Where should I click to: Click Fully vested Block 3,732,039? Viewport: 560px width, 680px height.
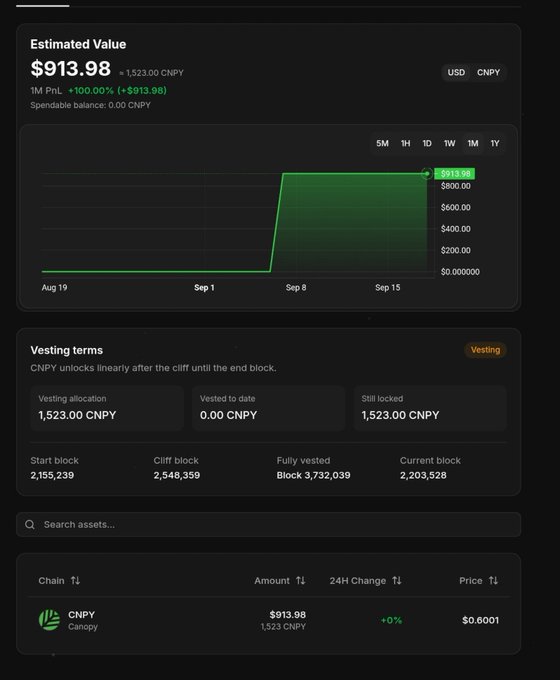(313, 475)
